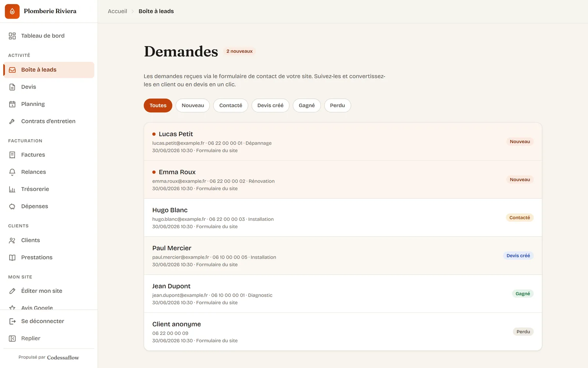Click the Éditer mon site pencil icon
The height and width of the screenshot is (368, 588).
tap(12, 291)
